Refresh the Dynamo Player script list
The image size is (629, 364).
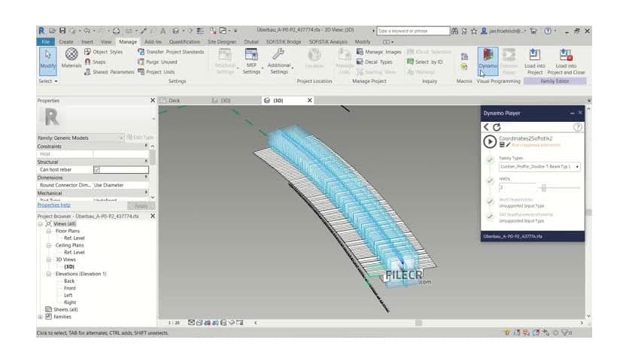pos(497,127)
